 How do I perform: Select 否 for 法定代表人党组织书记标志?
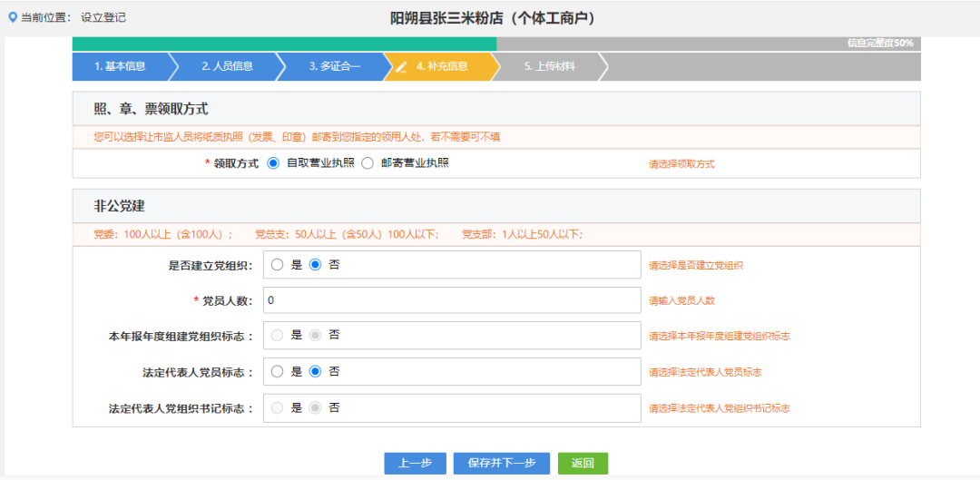pos(316,407)
